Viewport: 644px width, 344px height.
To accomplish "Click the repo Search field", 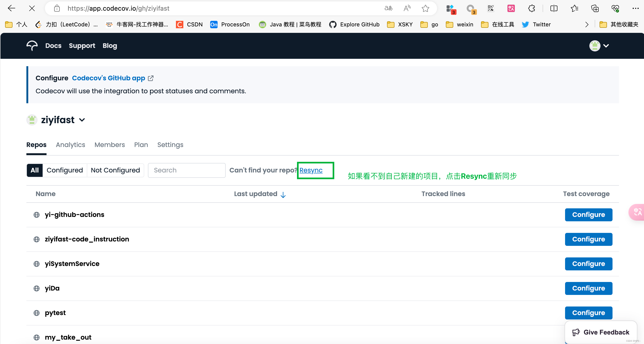I will coord(187,170).
